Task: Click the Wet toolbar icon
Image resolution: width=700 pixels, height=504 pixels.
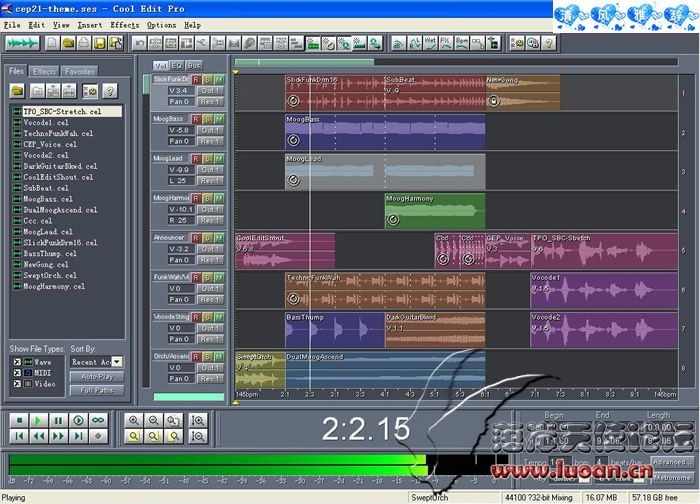Action: coord(430,43)
